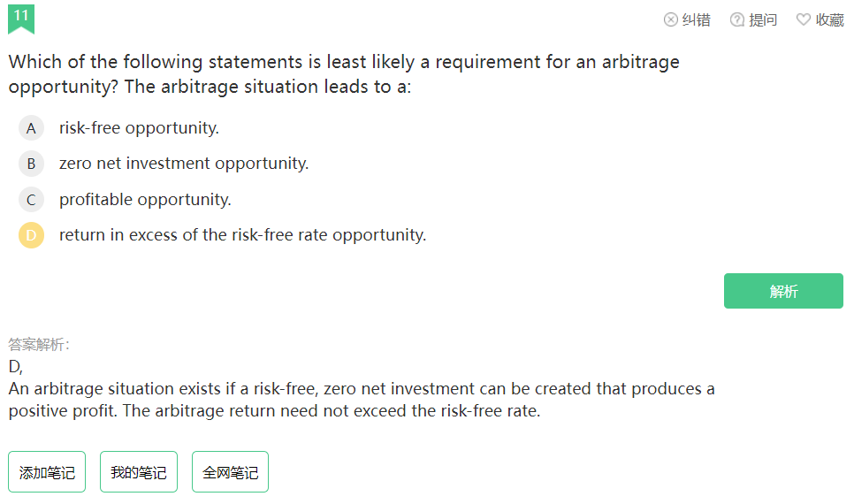The image size is (854, 504).
Task: Click the 提问 text label
Action: [763, 19]
